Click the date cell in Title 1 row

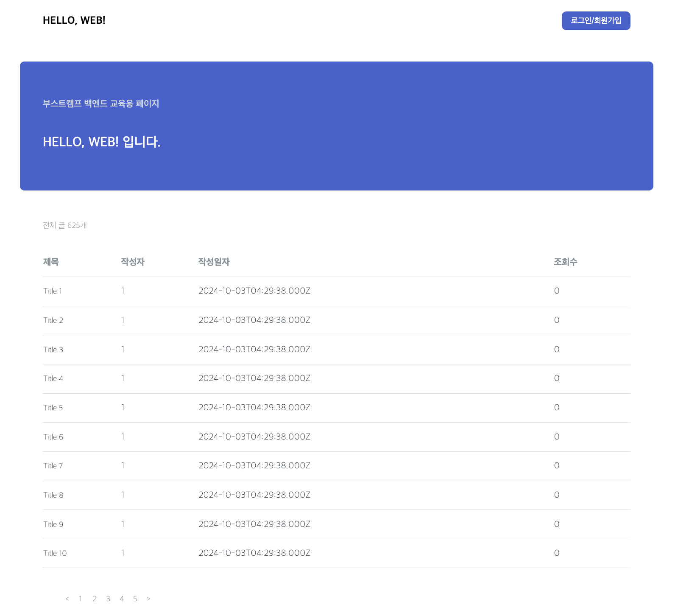(x=254, y=291)
